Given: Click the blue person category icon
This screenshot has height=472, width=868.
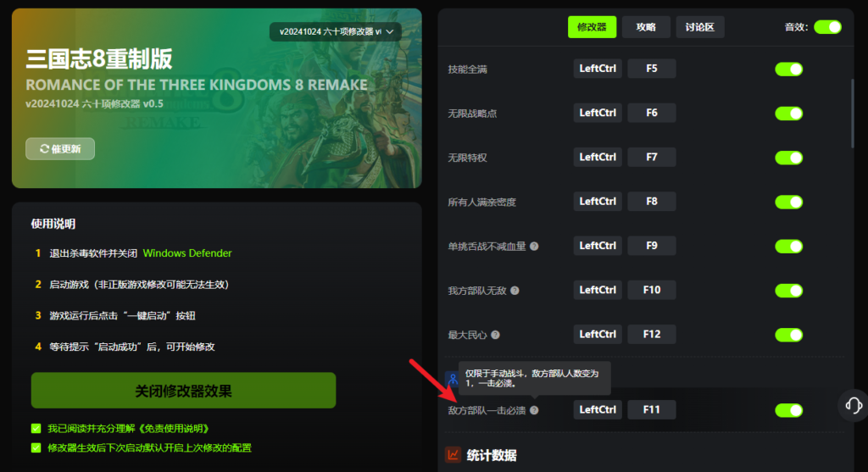Looking at the screenshot, I should pyautogui.click(x=453, y=379).
